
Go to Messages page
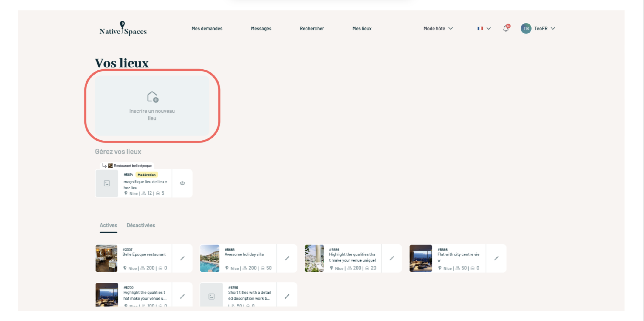pyautogui.click(x=261, y=29)
